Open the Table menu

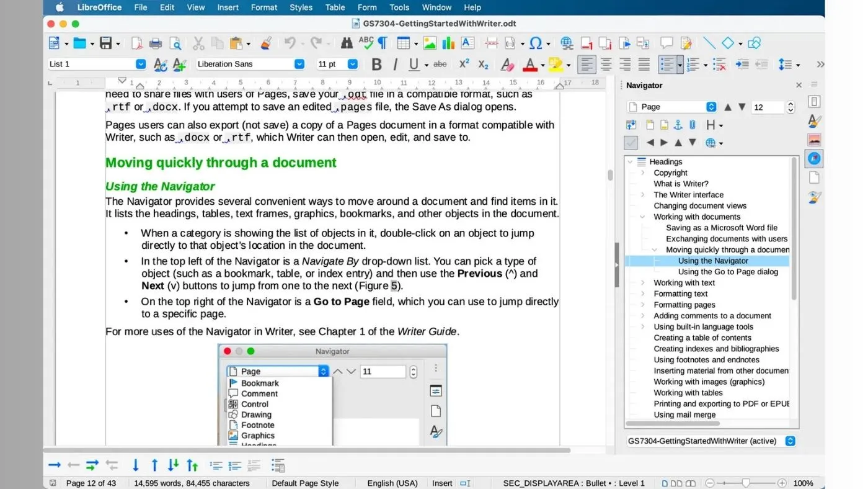[335, 7]
